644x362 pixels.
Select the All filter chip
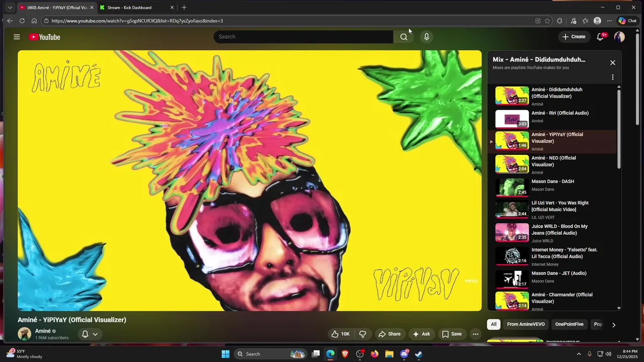pos(494,324)
